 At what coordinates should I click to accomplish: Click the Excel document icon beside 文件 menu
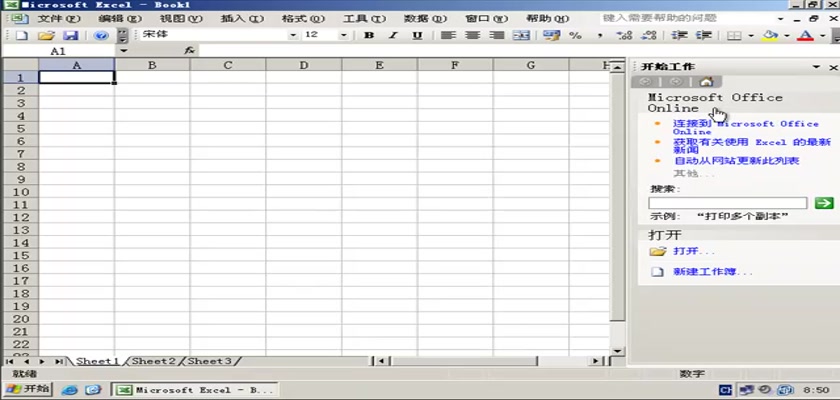pyautogui.click(x=20, y=18)
